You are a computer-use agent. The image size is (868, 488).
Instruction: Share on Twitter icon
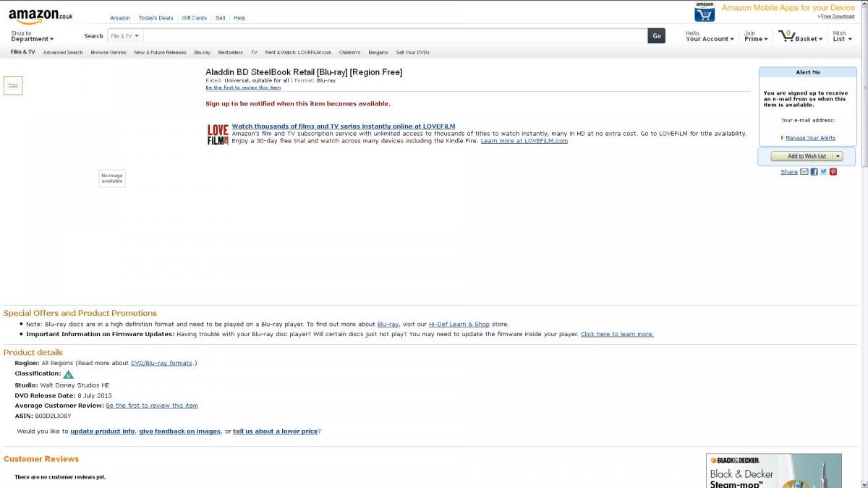tap(823, 172)
